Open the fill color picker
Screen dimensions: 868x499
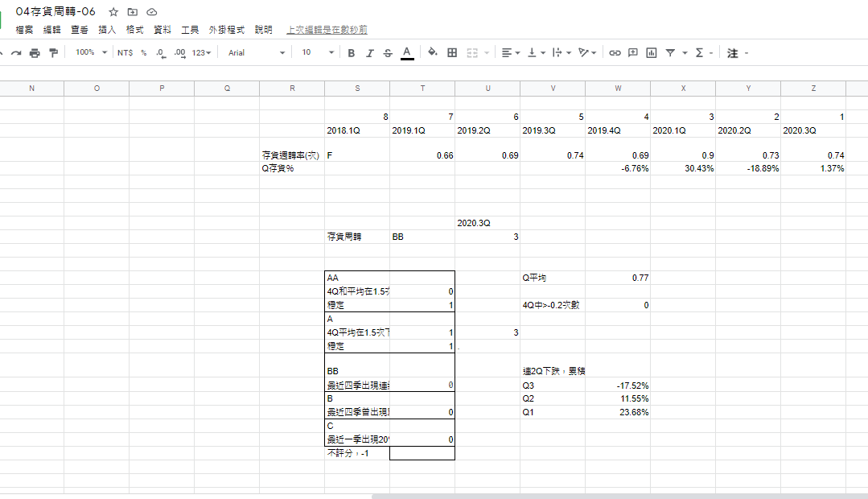[x=432, y=53]
